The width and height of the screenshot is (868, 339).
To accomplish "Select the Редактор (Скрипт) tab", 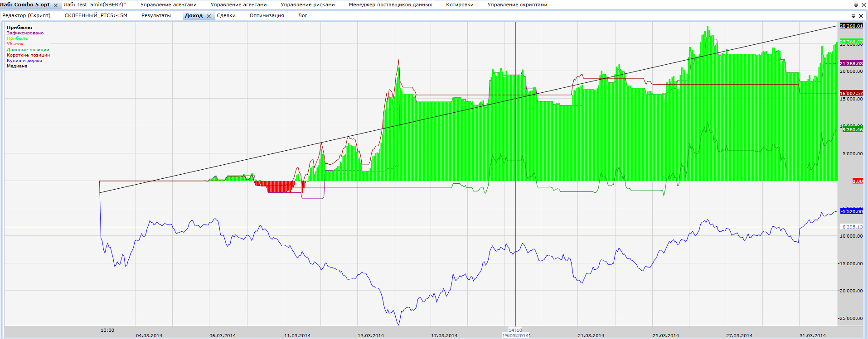I will (x=26, y=15).
